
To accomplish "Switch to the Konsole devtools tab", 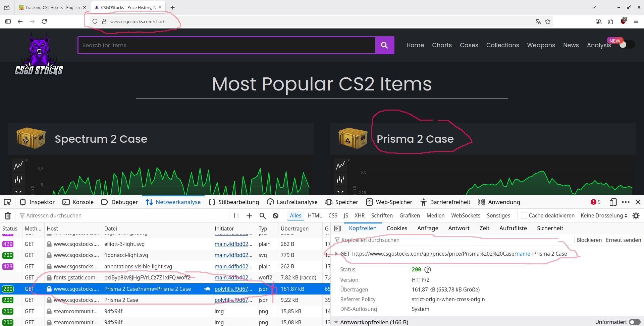I will 78,202.
